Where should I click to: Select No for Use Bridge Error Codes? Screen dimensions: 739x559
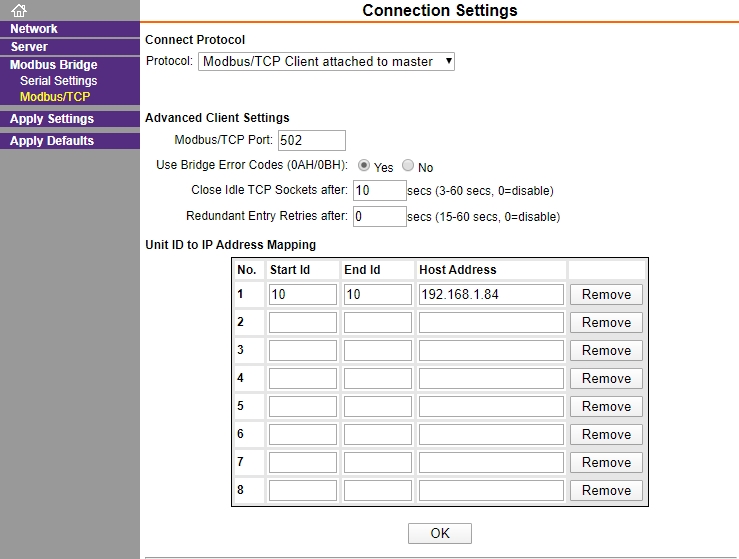[x=408, y=165]
